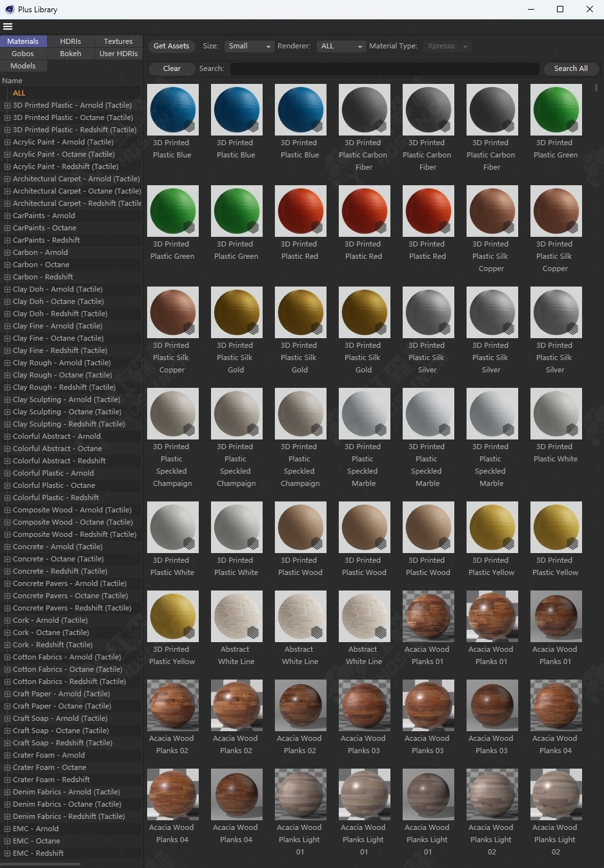Screen dimensions: 604x868
Task: Expand the Crater Foam - Octane node
Action: [x=7, y=767]
